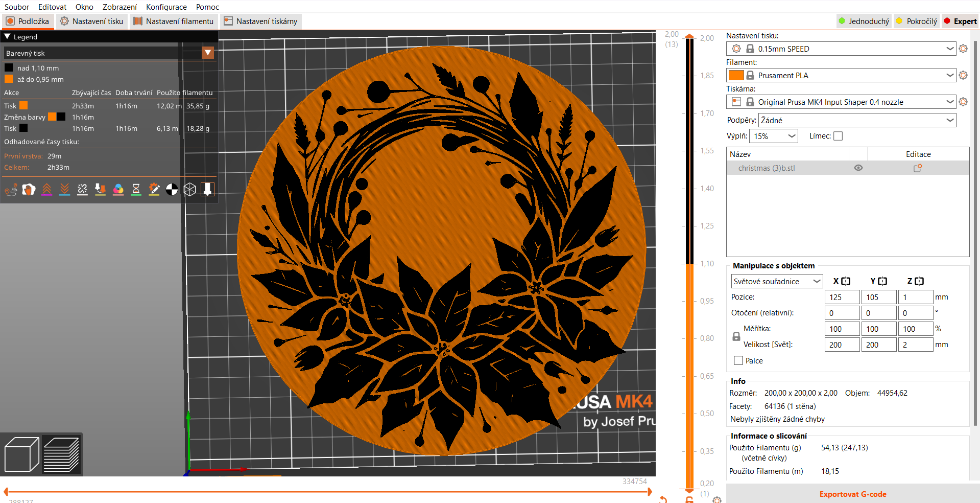Toggle seams broken-link icon
The width and height of the screenshot is (980, 503).
click(83, 190)
